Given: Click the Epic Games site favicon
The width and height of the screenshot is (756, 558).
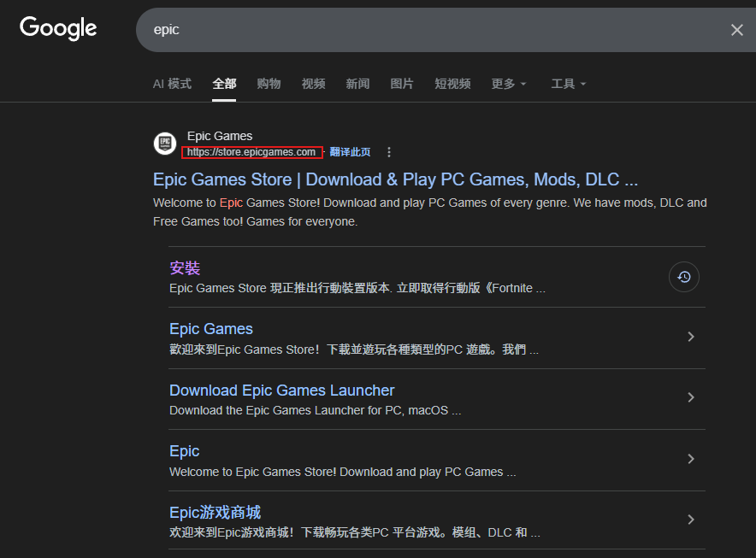Looking at the screenshot, I should click(x=165, y=144).
